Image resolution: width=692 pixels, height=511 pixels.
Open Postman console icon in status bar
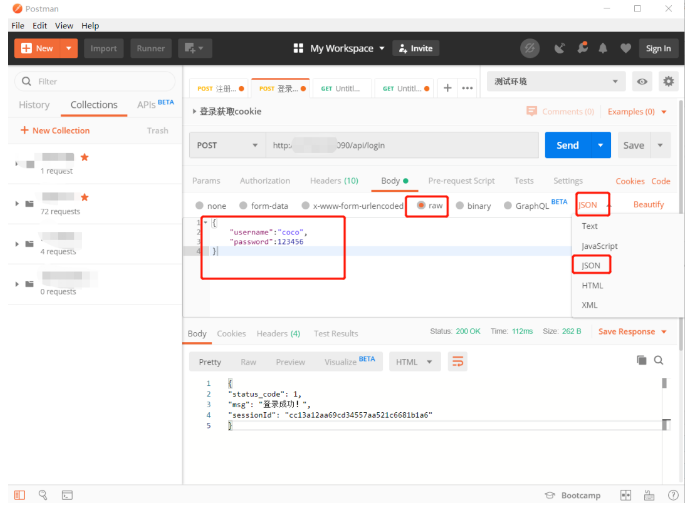coord(67,495)
